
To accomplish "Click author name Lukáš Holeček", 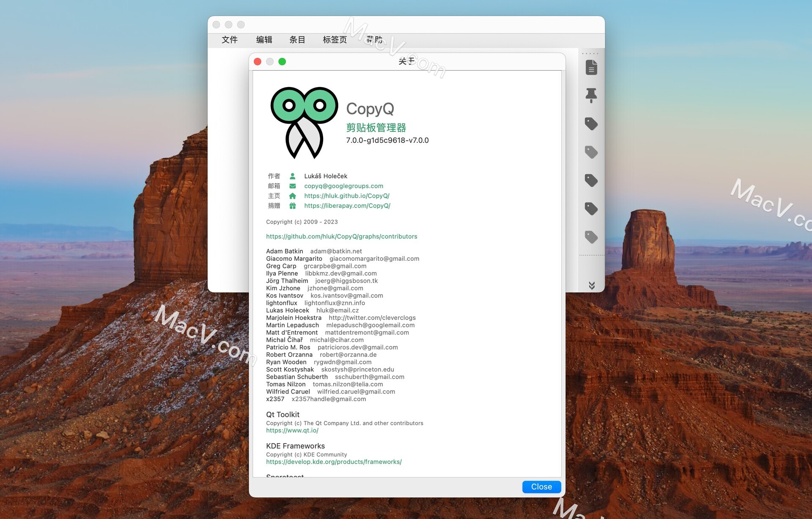I will point(326,176).
